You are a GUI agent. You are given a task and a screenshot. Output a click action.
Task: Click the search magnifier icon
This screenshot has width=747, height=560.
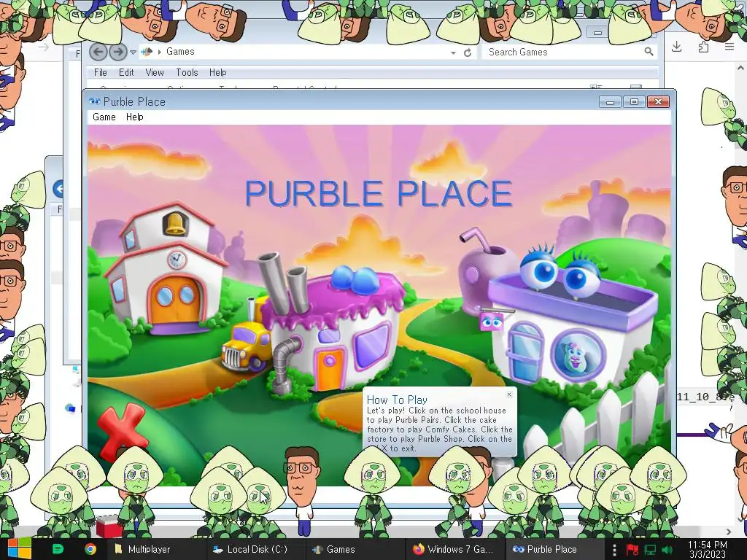click(x=649, y=52)
